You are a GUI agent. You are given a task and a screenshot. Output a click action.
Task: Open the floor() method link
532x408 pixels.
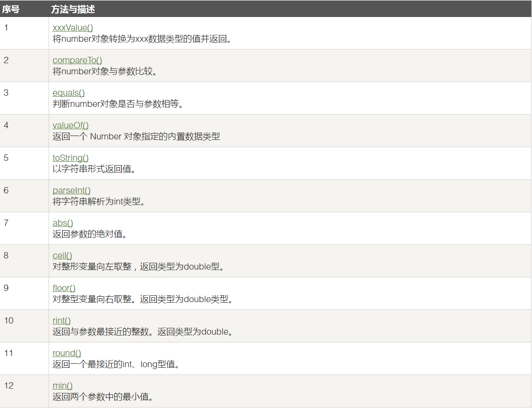[64, 288]
